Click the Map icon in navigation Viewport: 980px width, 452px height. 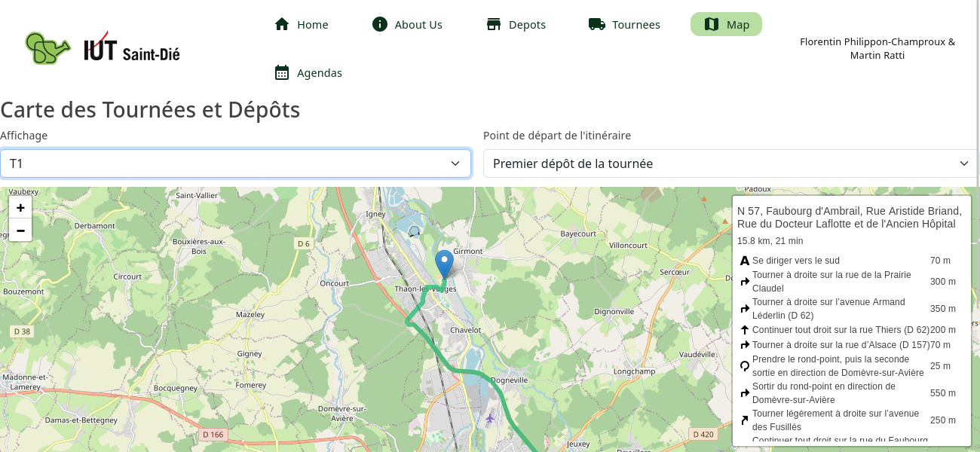pos(712,24)
